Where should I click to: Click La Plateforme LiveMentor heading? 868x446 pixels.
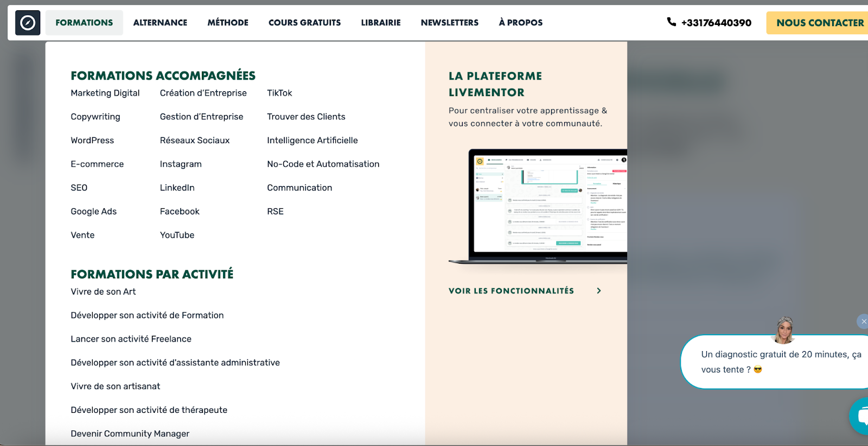pyautogui.click(x=495, y=84)
